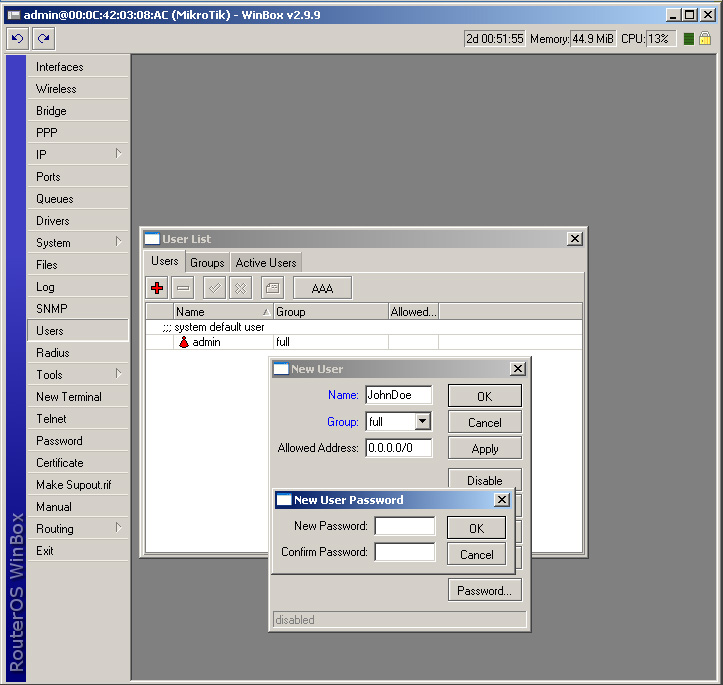The height and width of the screenshot is (685, 723).
Task: Click the green connection status indicator icon
Action: pyautogui.click(x=688, y=39)
